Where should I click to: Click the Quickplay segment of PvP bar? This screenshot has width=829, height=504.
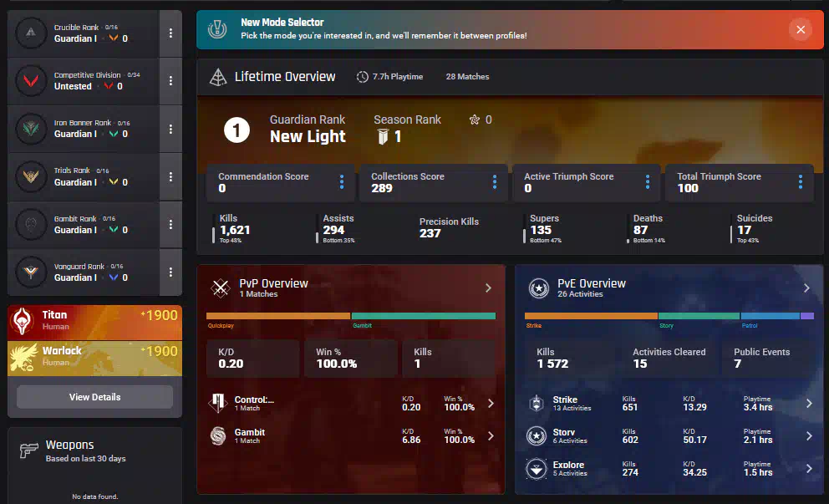coord(278,316)
